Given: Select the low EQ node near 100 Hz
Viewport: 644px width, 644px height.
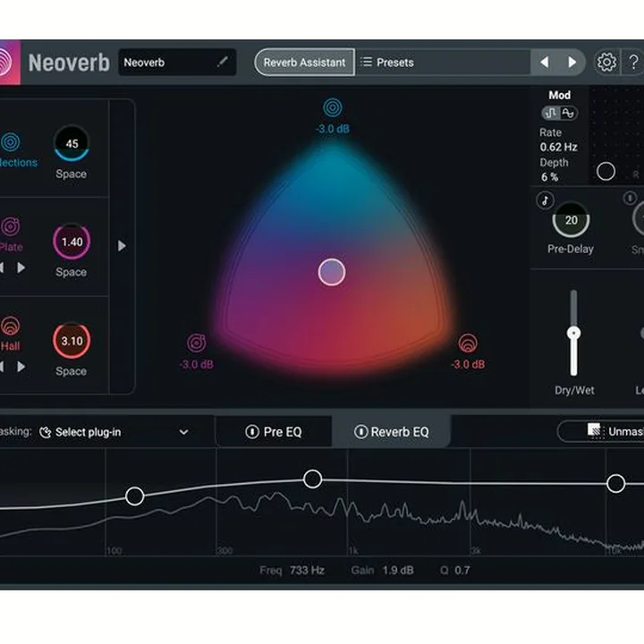Looking at the screenshot, I should pos(135,496).
